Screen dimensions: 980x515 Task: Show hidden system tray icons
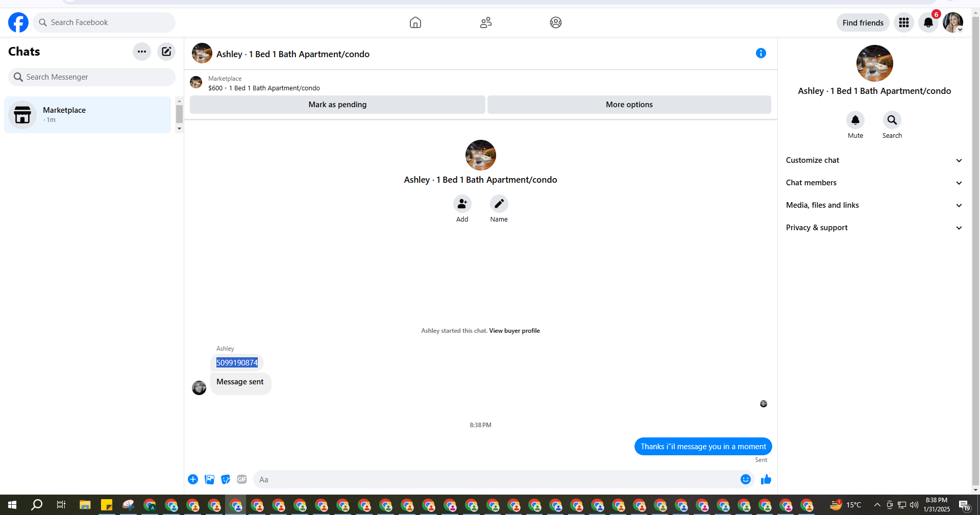pos(877,505)
